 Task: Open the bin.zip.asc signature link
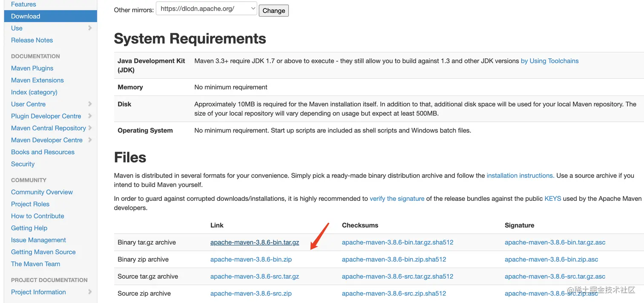pos(552,259)
